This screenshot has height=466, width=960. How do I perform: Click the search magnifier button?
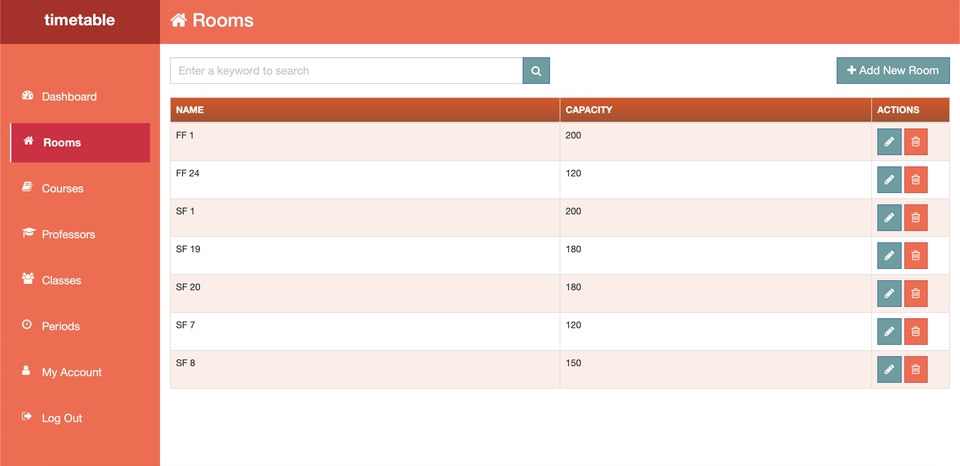tap(536, 70)
